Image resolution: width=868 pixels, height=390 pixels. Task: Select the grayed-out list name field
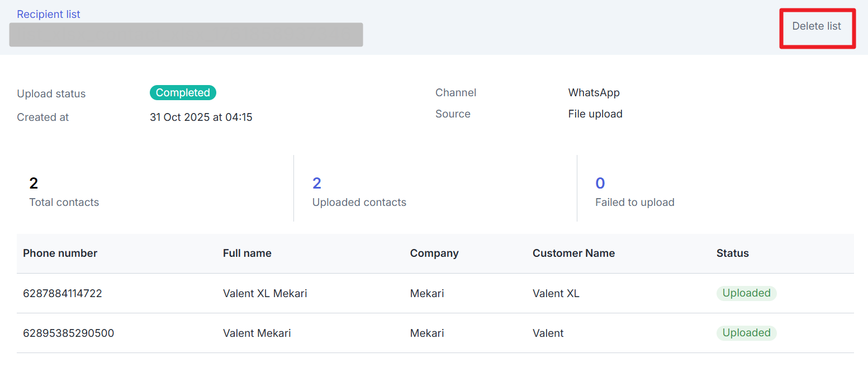point(186,35)
